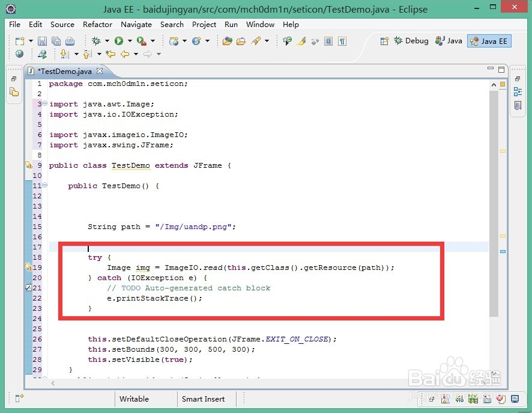Click the New Servlet icon
Screen dimensions: 532x413
pyautogui.click(x=196, y=41)
